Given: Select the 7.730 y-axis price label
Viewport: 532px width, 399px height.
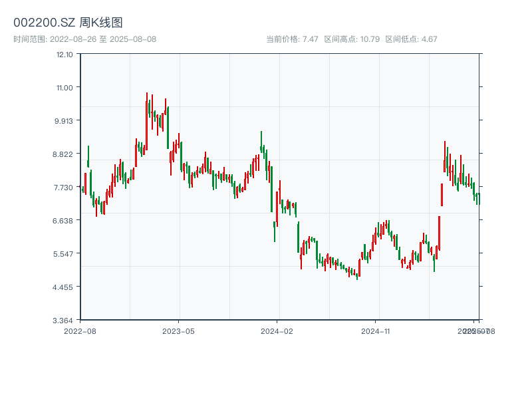Looking at the screenshot, I should coord(65,188).
